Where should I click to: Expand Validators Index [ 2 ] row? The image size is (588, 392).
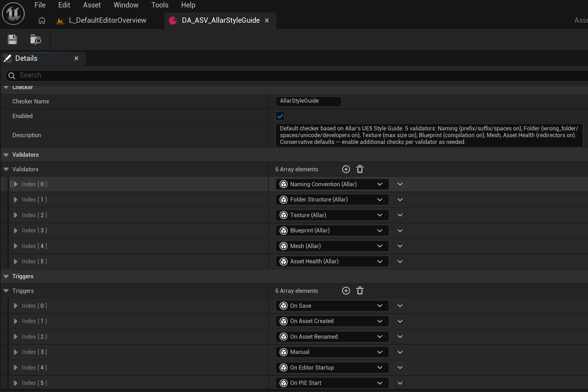[x=16, y=215]
